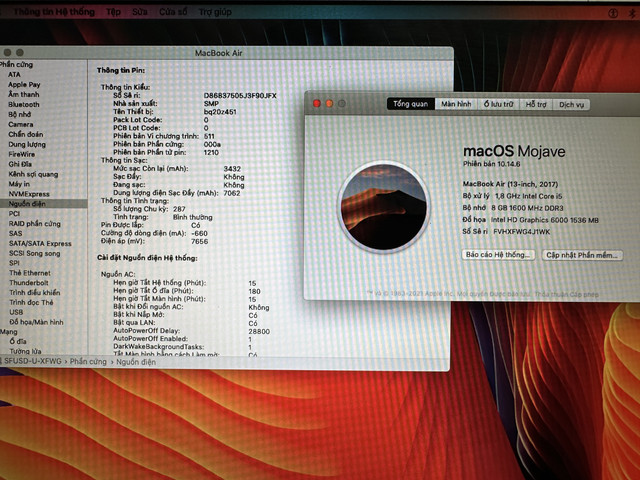Screen dimensions: 640x480
Task: Click the Bình thường battery condition value
Action: click(193, 217)
